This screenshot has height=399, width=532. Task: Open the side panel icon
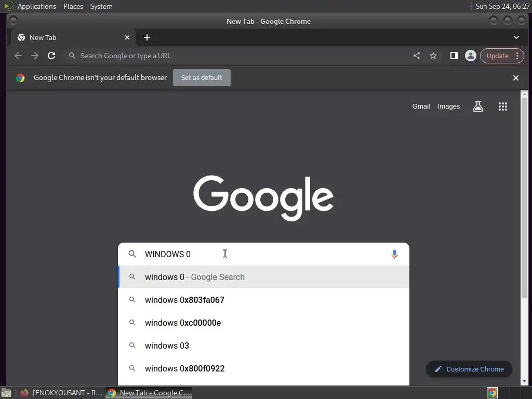454,56
